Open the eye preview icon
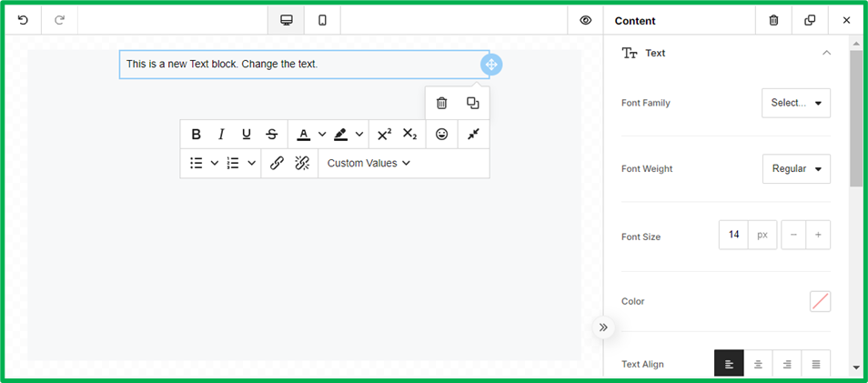868x383 pixels. tap(586, 21)
